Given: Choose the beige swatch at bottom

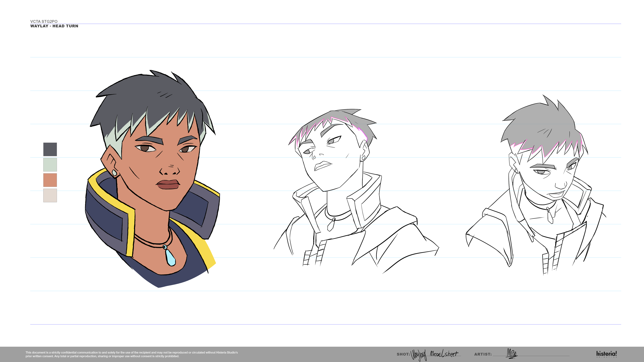Looking at the screenshot, I should [50, 195].
